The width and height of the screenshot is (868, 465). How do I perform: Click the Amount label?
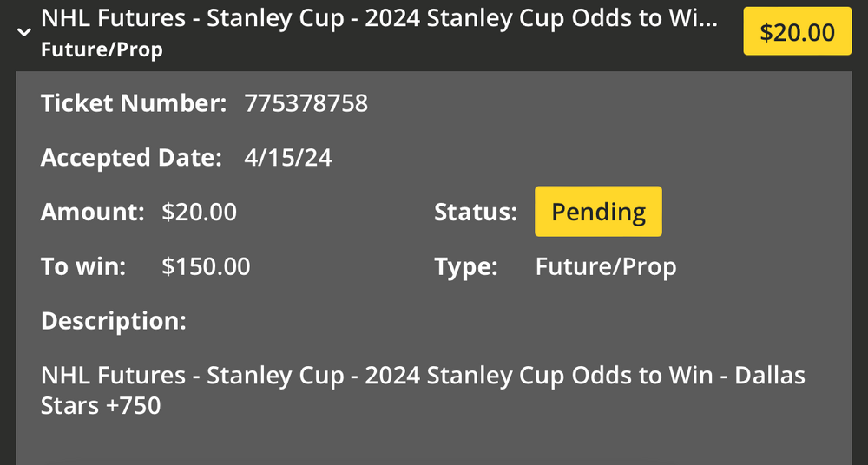[x=92, y=212]
